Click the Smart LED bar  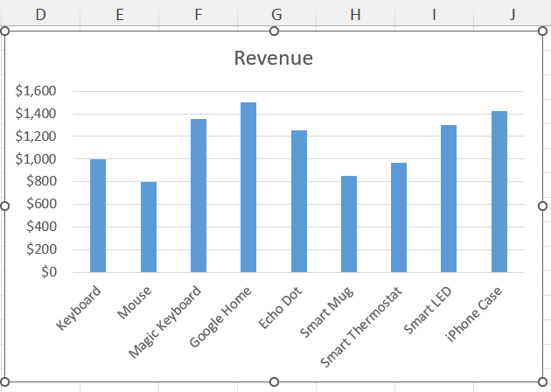pos(449,199)
